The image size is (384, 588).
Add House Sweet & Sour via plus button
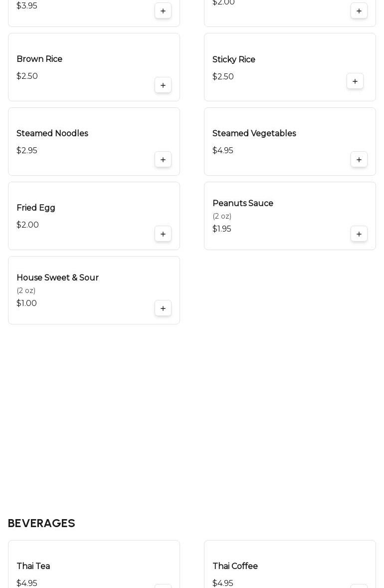(163, 308)
